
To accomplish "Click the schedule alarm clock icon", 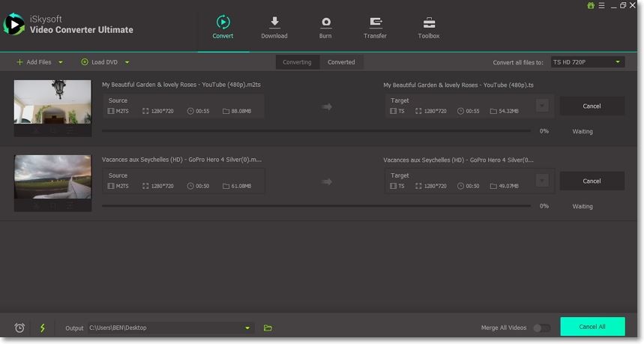I will [x=19, y=328].
